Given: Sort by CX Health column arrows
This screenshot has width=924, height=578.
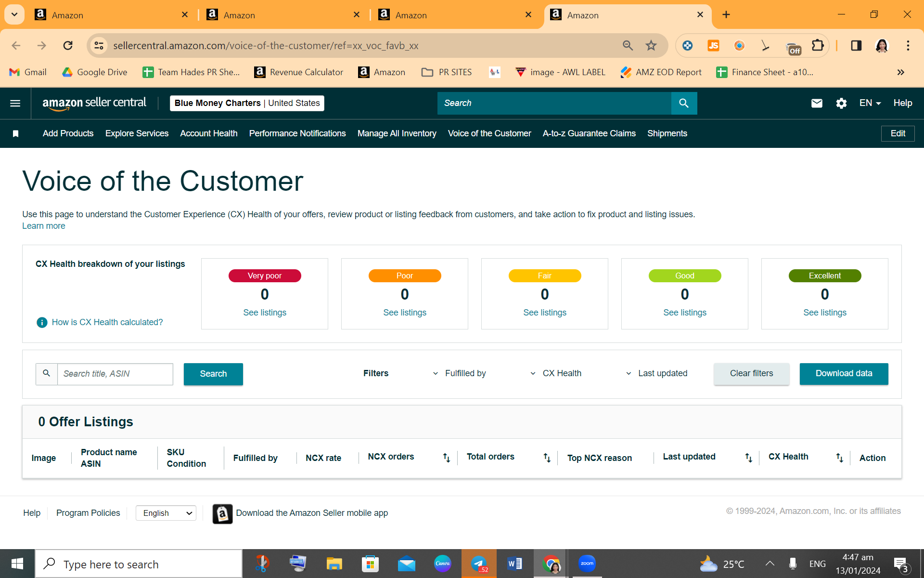Looking at the screenshot, I should [x=839, y=458].
